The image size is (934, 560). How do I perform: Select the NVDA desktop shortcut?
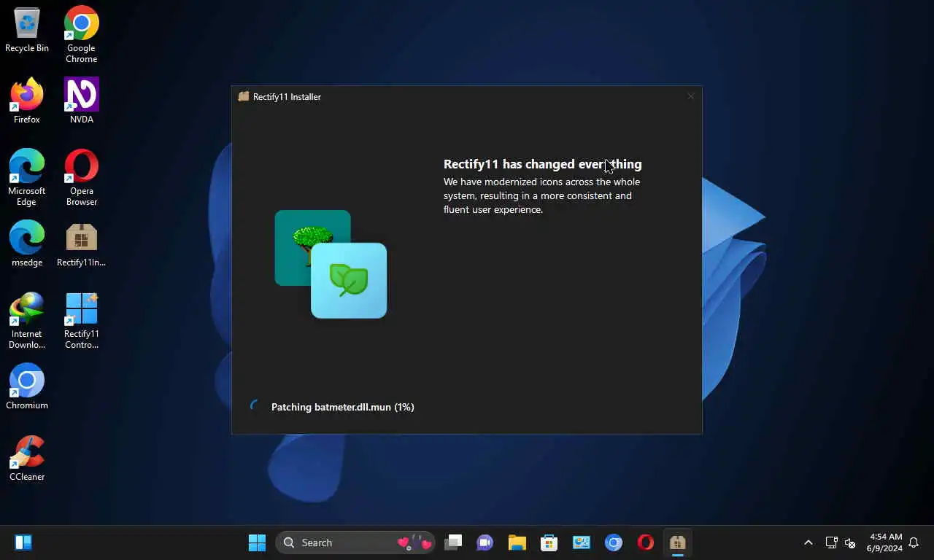(82, 101)
